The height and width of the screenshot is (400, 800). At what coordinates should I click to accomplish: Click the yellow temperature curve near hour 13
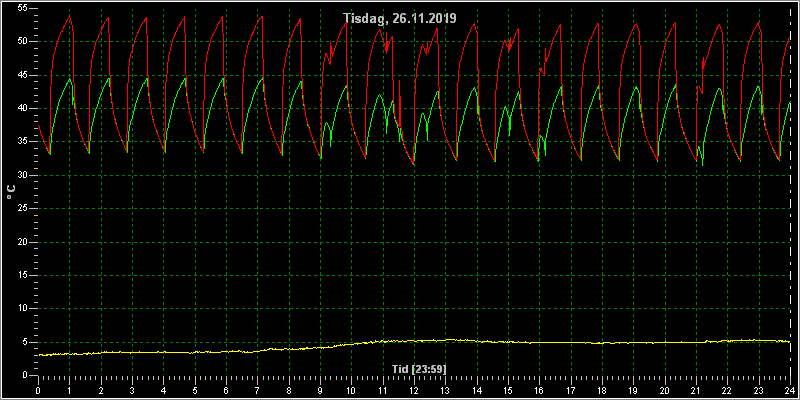[445, 340]
